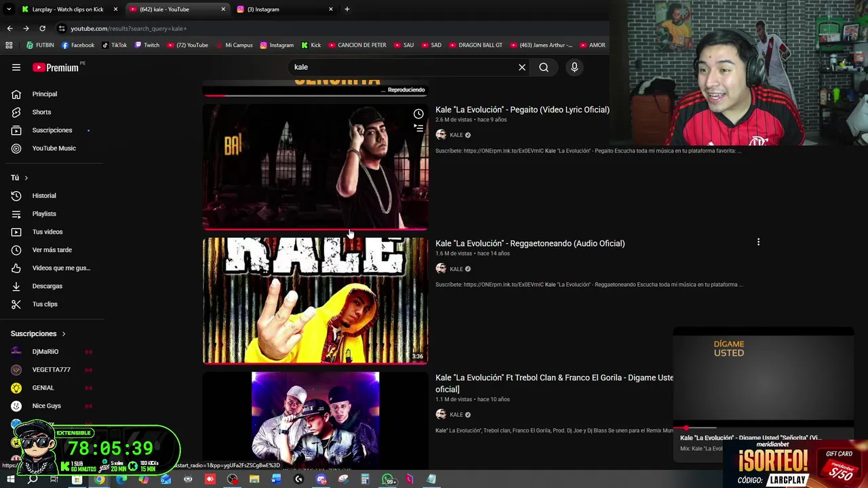This screenshot has width=868, height=488.
Task: Open Kick bookmark
Action: pos(311,45)
